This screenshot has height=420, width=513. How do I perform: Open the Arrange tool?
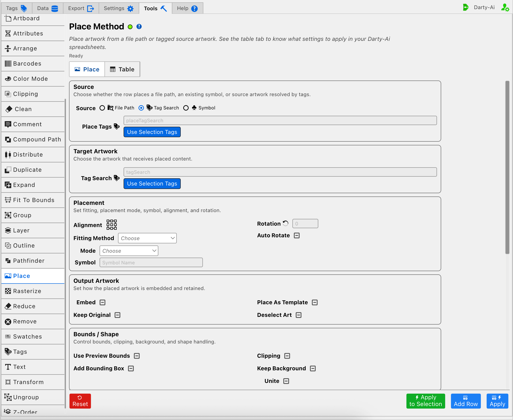(33, 48)
